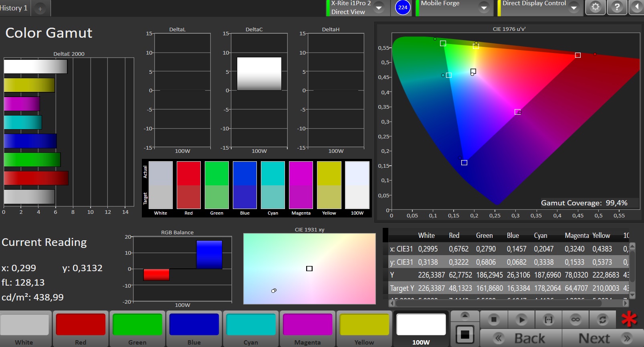Image resolution: width=644 pixels, height=347 pixels.
Task: Click the Red column header in data table
Action: pos(454,235)
